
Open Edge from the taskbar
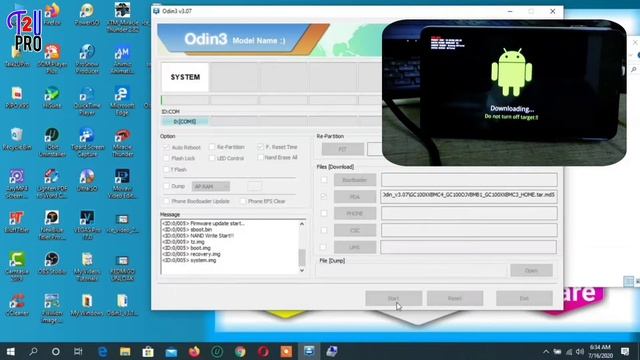[102, 351]
